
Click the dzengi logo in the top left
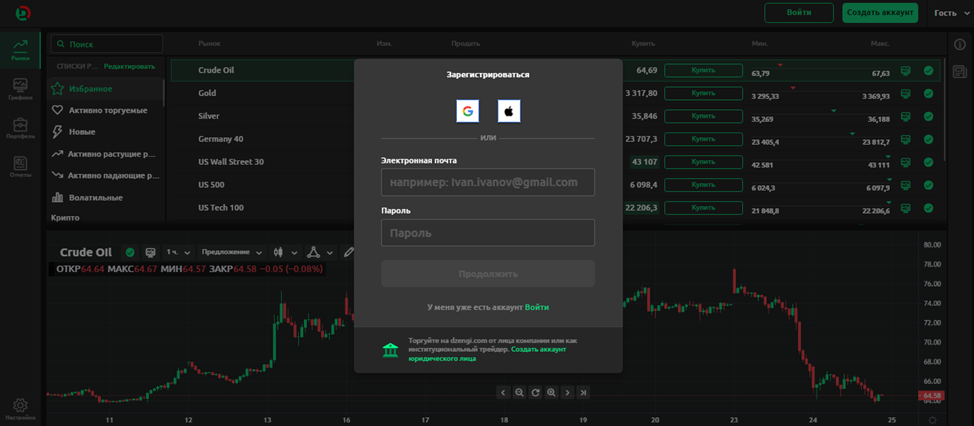(x=23, y=12)
